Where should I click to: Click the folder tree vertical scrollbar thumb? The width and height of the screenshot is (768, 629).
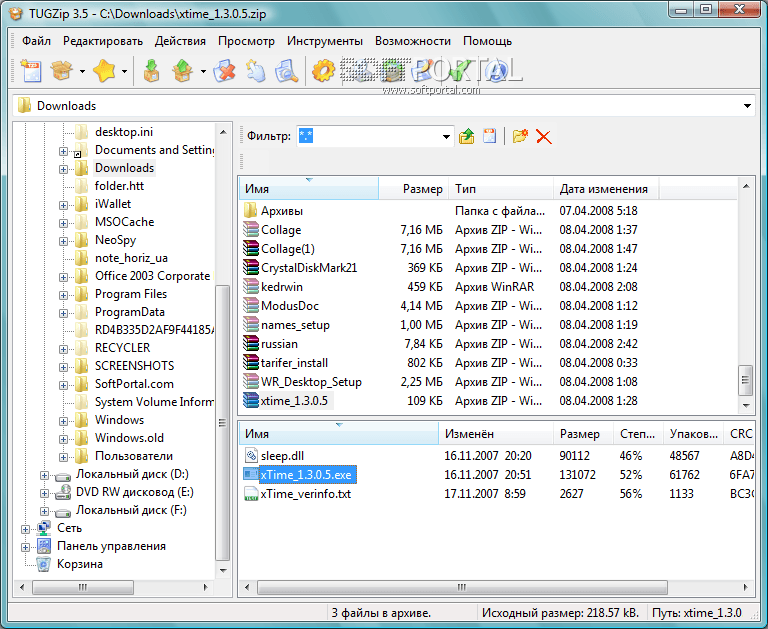[222, 422]
